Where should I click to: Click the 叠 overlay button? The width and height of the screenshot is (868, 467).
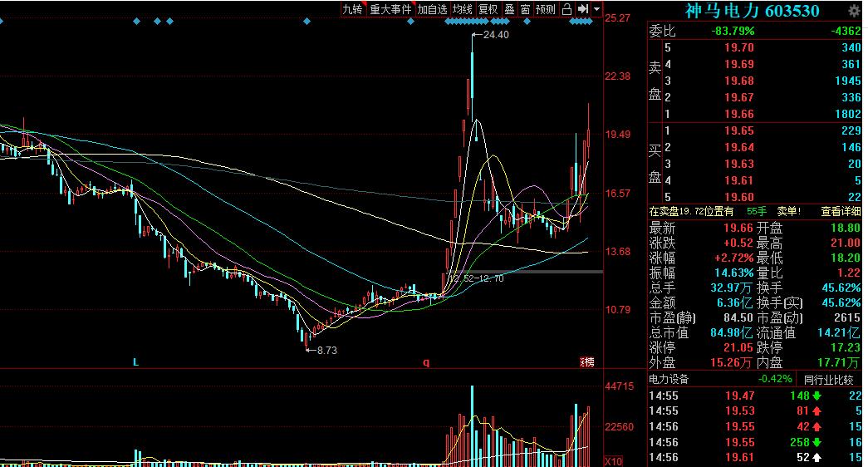click(509, 9)
